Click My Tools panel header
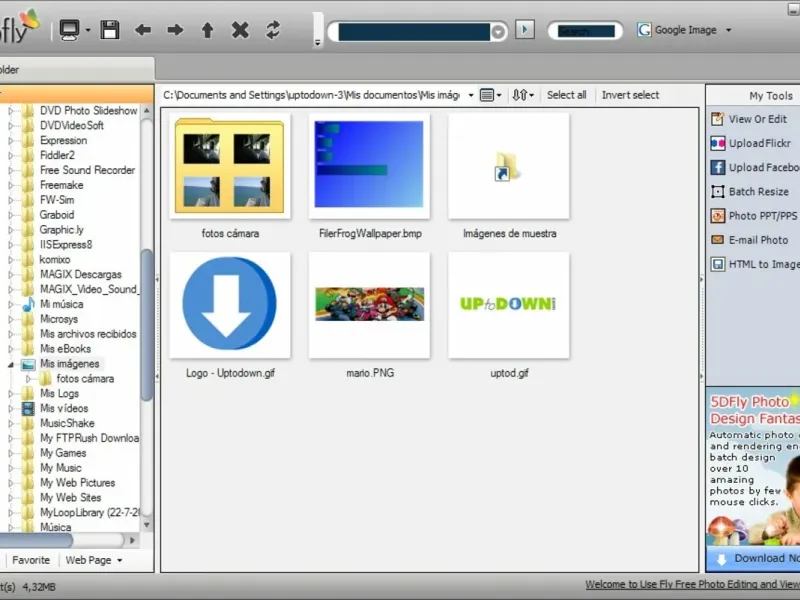The width and height of the screenshot is (800, 600). [x=770, y=96]
